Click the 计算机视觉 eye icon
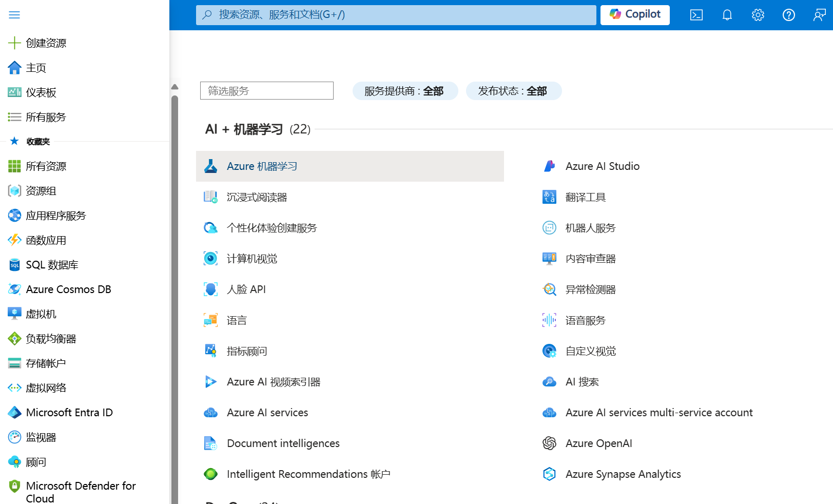This screenshot has height=504, width=833. (210, 259)
